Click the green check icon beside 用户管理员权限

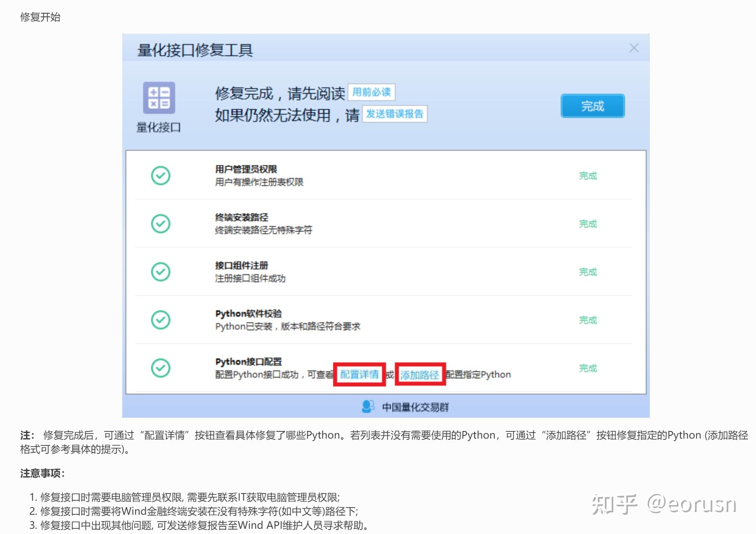coord(160,176)
